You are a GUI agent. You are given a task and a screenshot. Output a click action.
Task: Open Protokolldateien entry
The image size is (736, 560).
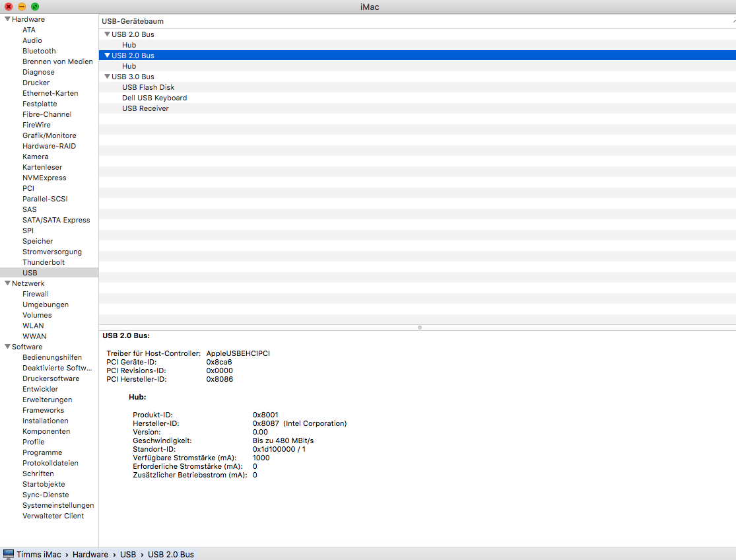coord(51,463)
